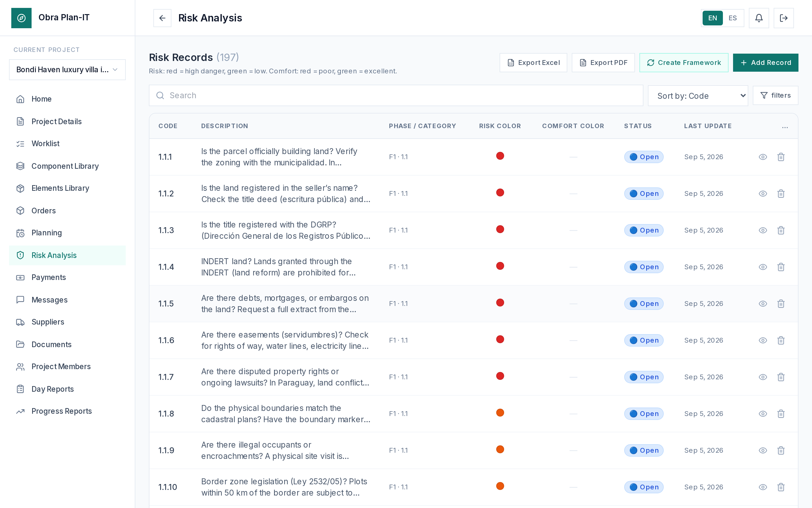The height and width of the screenshot is (508, 812).
Task: Delete risk record 1.1.8
Action: pyautogui.click(x=781, y=413)
